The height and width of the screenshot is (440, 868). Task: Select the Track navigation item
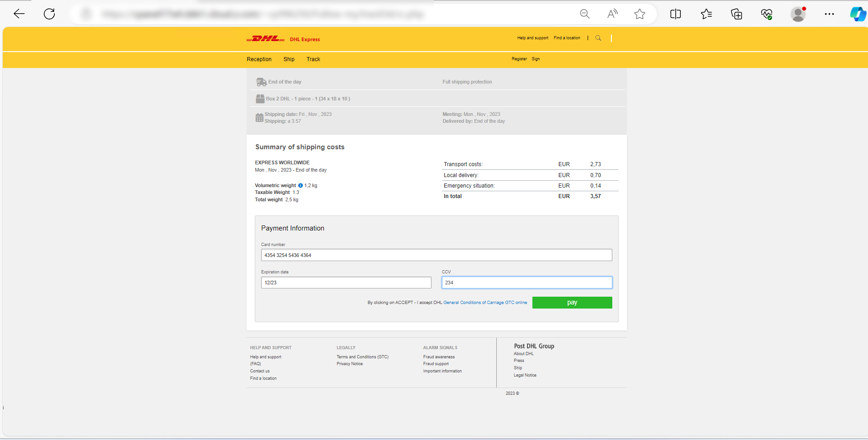[x=313, y=59]
